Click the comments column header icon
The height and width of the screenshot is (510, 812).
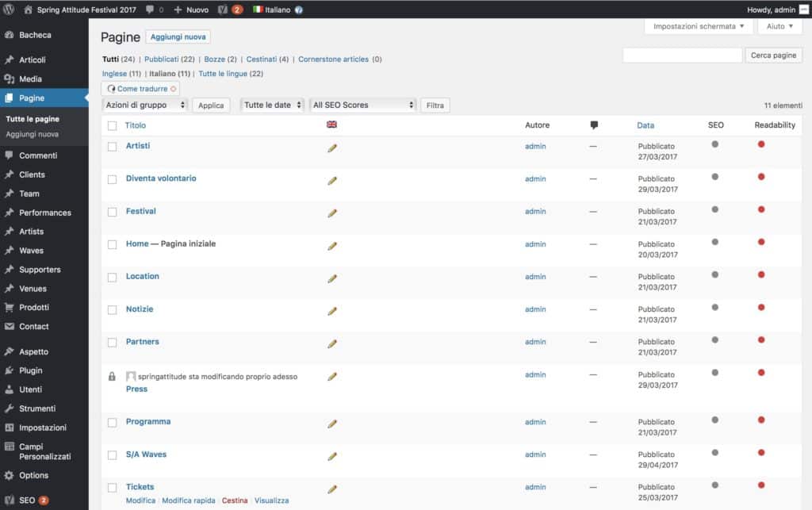click(594, 125)
